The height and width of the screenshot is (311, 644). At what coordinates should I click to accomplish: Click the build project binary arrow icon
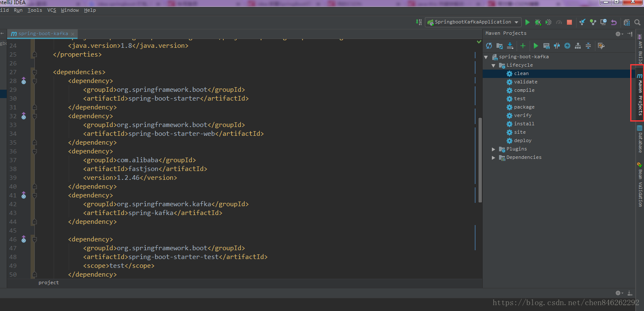point(419,22)
